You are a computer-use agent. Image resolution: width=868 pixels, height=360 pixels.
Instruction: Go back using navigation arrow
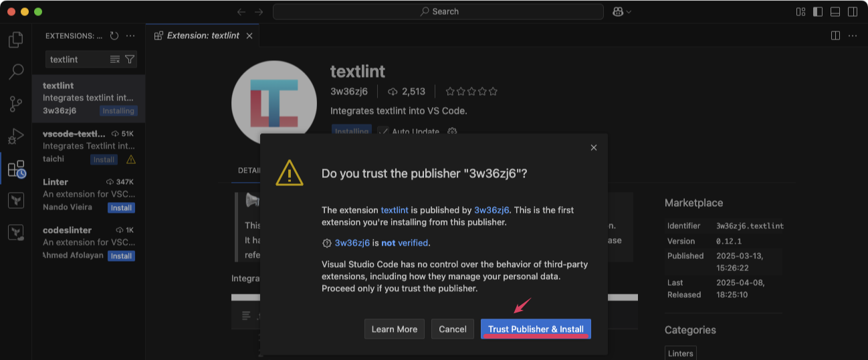(x=241, y=12)
